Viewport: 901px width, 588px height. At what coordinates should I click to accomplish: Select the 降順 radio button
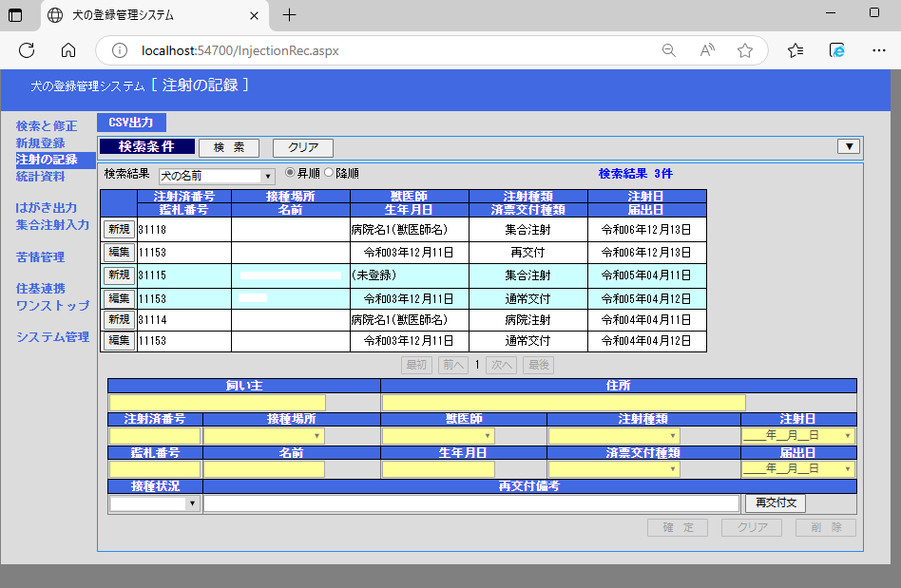[329, 173]
